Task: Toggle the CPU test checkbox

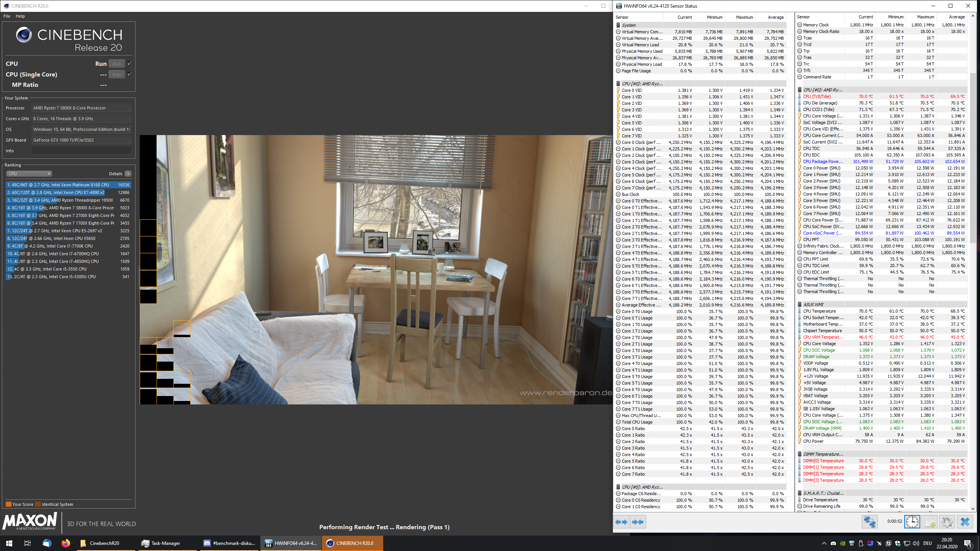Action: click(x=130, y=64)
